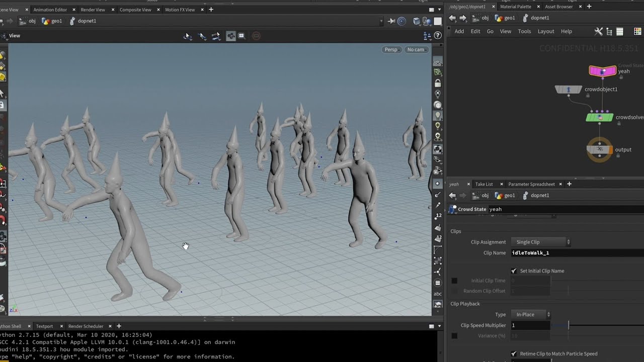Screen dimensions: 644x362
Task: Click the Clip Speed Multiplier value field
Action: click(x=530, y=326)
